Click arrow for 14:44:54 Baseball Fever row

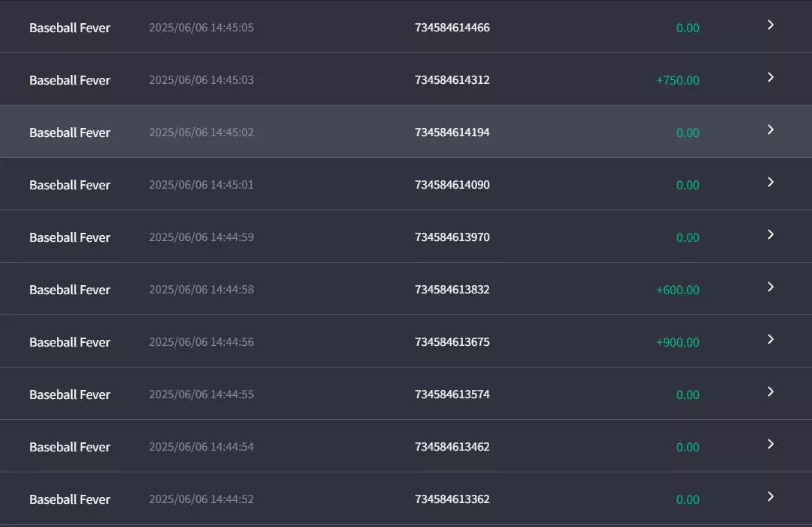tap(771, 444)
